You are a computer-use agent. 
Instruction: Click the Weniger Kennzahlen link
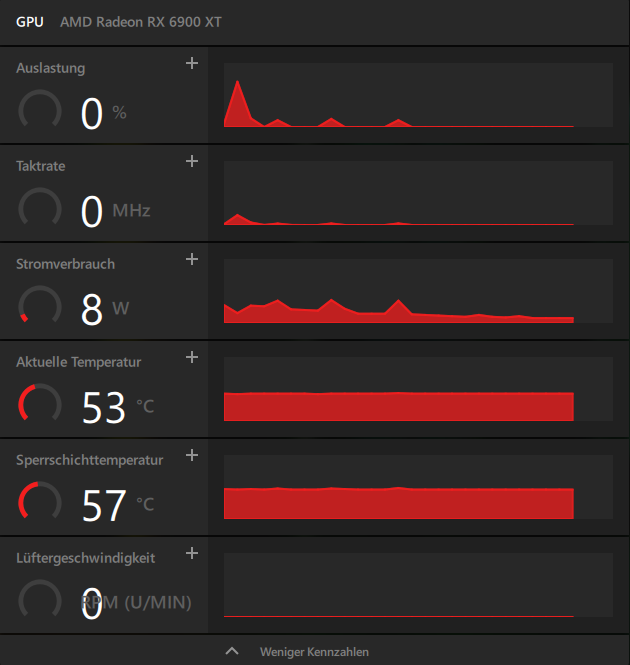[314, 652]
